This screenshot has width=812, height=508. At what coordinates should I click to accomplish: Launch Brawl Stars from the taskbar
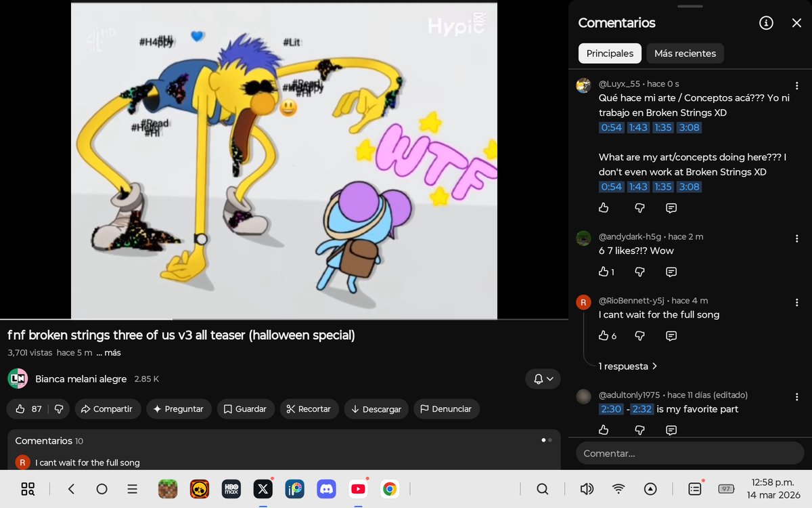click(200, 489)
